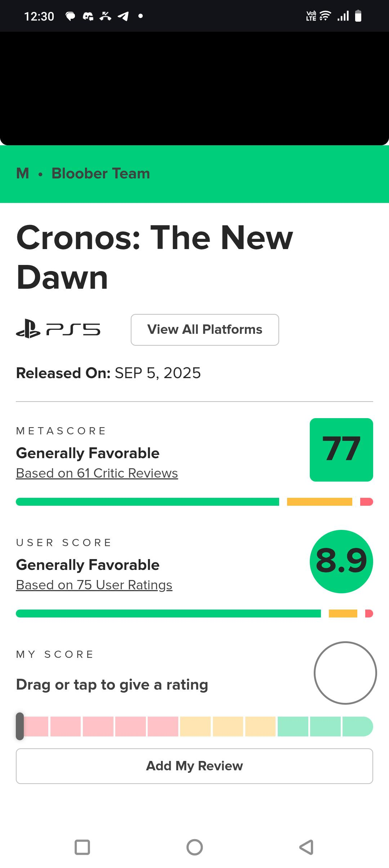Tap the Wi-Fi signal icon in status bar
The height and width of the screenshot is (868, 389).
[325, 16]
